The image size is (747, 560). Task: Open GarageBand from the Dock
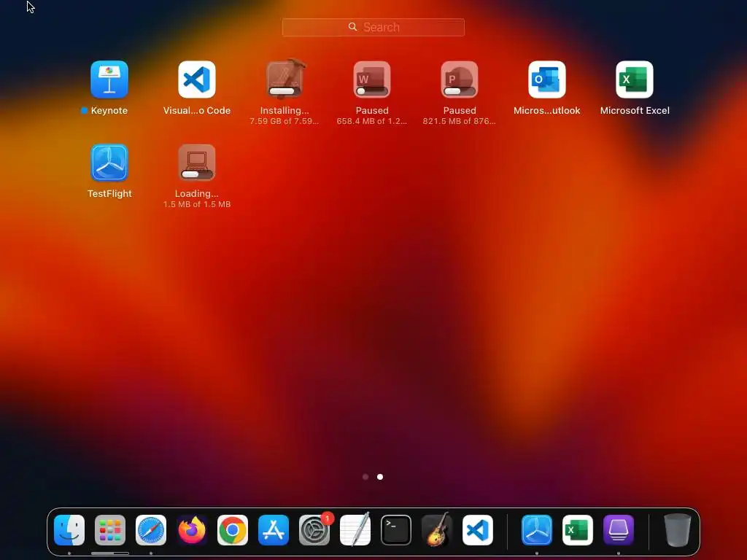(x=437, y=530)
